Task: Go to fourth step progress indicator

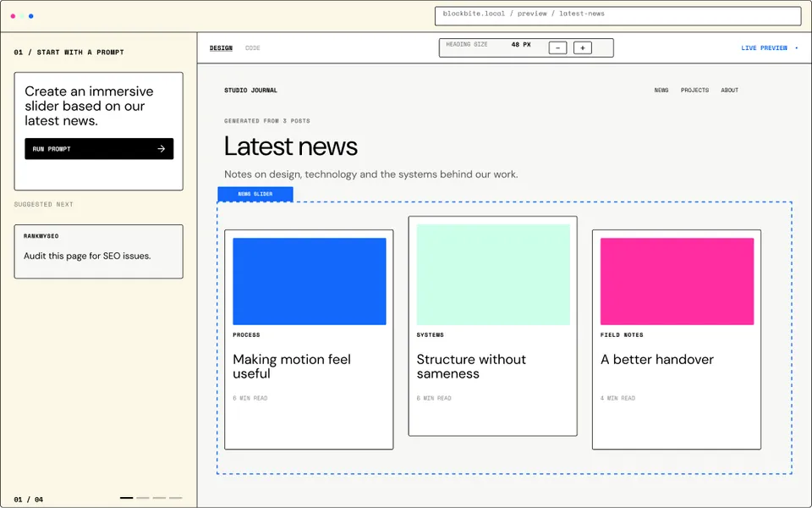Action: pos(176,498)
